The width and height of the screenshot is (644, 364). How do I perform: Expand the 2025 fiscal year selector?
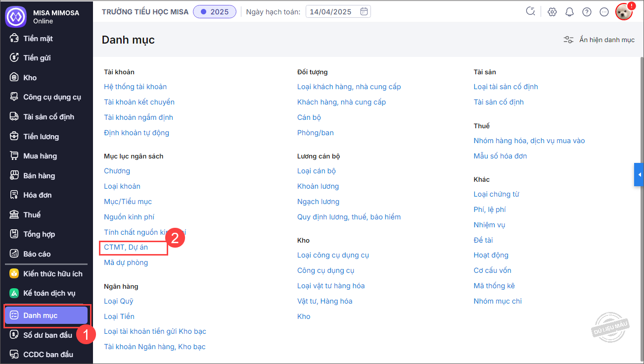pos(215,12)
